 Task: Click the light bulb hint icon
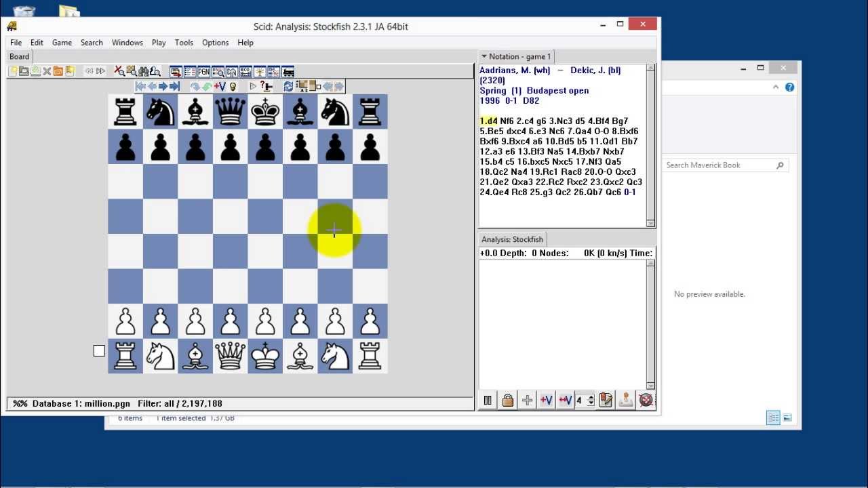[233, 86]
